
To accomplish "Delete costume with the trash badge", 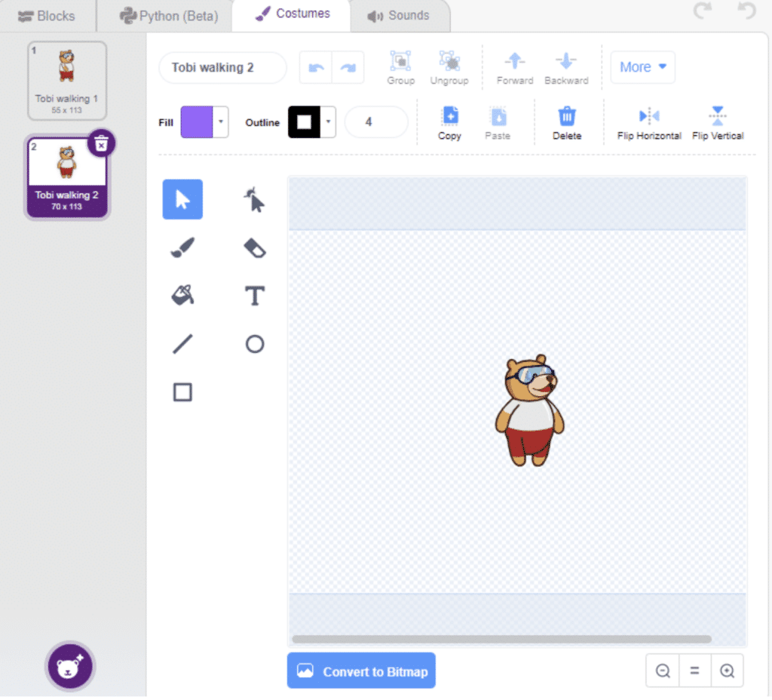I will (102, 143).
